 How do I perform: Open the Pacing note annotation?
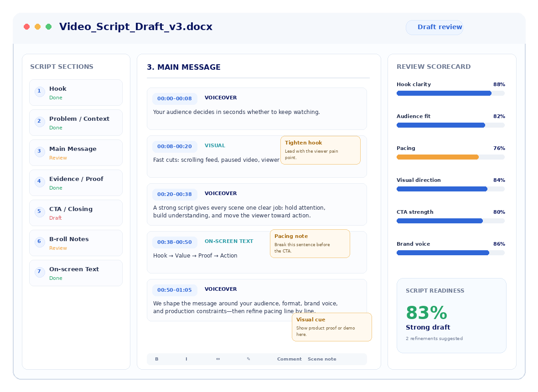coord(310,243)
